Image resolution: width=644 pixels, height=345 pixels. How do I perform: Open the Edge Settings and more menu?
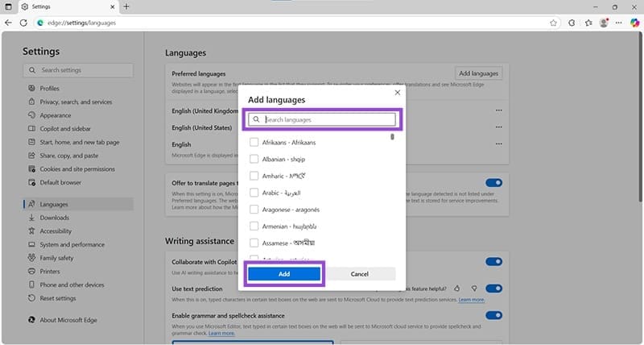[619, 23]
